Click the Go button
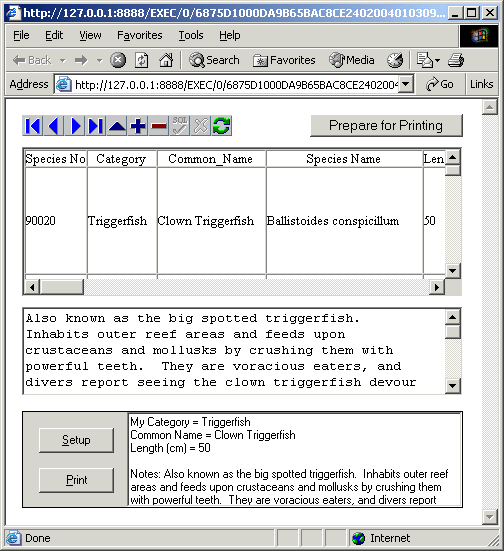Image resolution: width=504 pixels, height=551 pixels. 440,84
